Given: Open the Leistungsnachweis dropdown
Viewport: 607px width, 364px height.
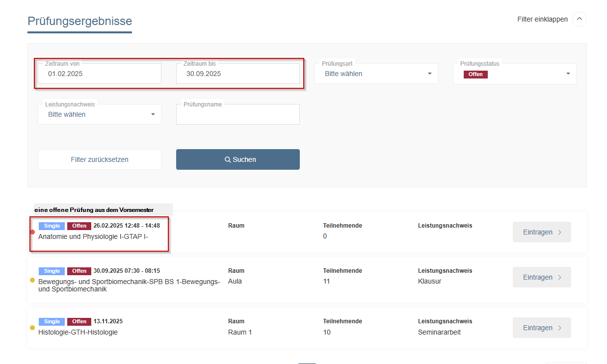Looking at the screenshot, I should point(100,114).
